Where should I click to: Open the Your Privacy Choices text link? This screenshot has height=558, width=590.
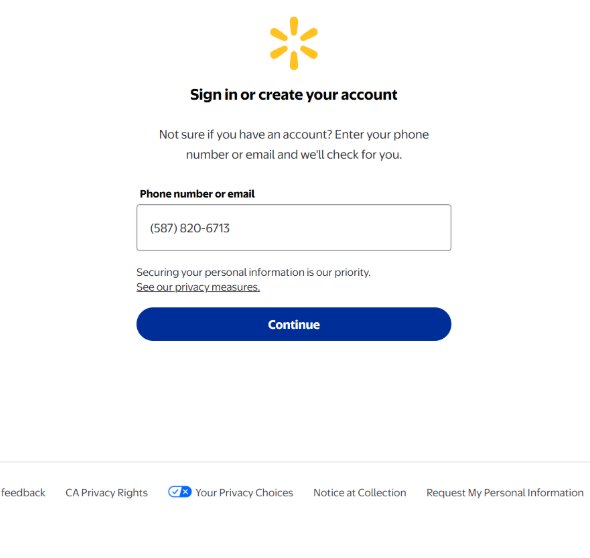[x=244, y=493]
